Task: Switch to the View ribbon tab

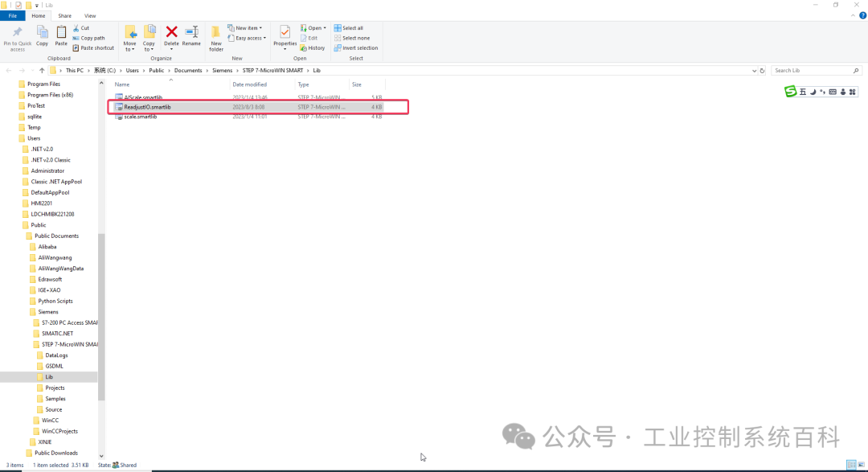Action: point(90,15)
